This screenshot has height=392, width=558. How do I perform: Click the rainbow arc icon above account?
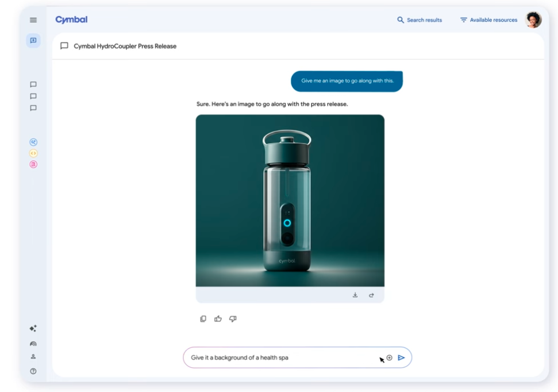[33, 343]
